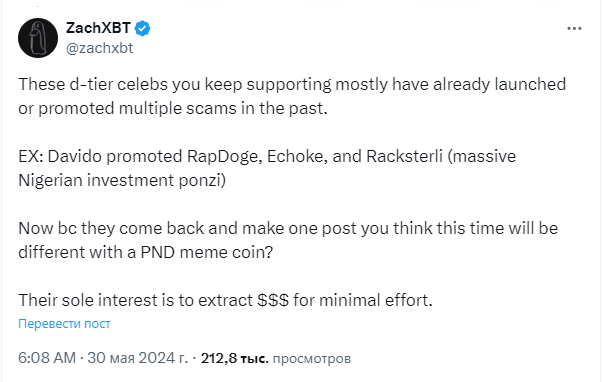Image resolution: width=602 pixels, height=382 pixels.
Task: Click the просмотров views label
Action: pyautogui.click(x=312, y=359)
